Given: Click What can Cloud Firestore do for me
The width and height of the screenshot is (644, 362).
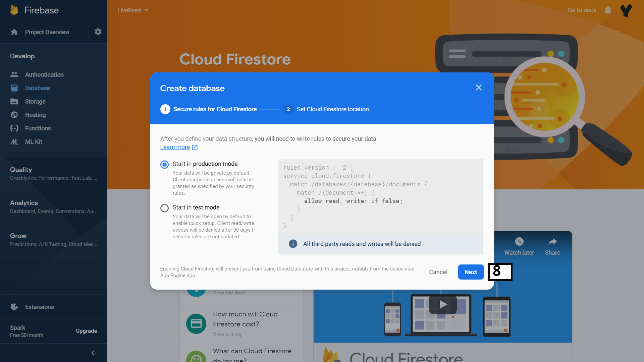Looking at the screenshot, I should (252, 355).
